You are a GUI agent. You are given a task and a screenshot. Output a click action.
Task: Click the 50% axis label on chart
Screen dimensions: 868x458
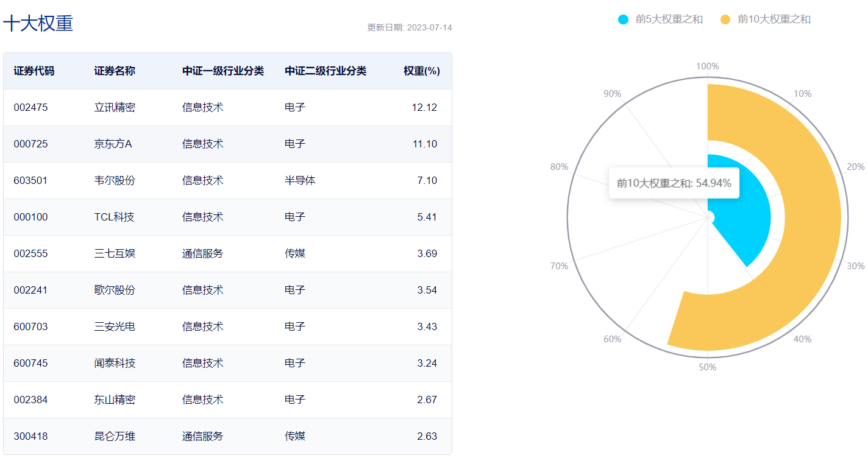click(x=708, y=367)
